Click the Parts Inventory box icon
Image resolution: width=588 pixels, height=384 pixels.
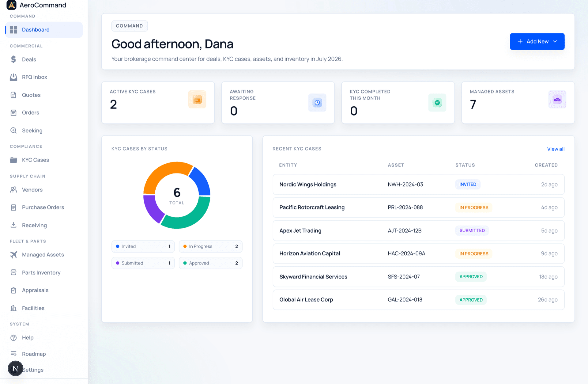[x=13, y=272]
